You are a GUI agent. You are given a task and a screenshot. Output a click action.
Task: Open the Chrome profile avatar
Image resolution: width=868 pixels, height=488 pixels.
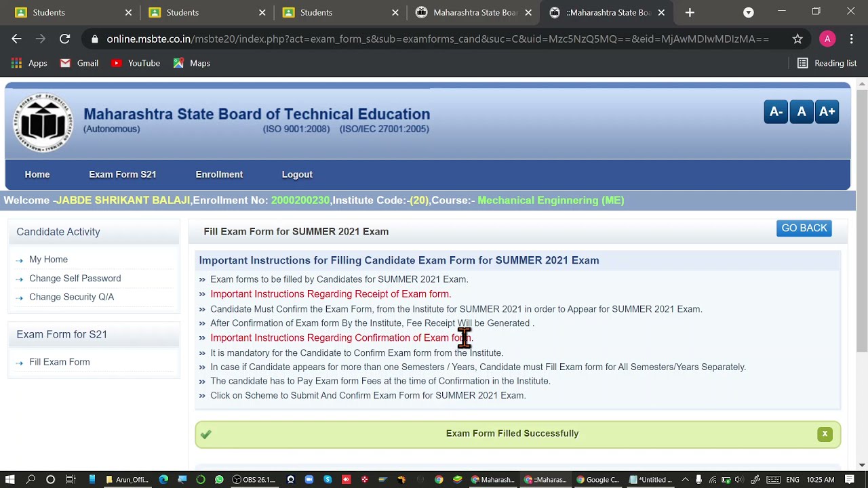point(827,39)
